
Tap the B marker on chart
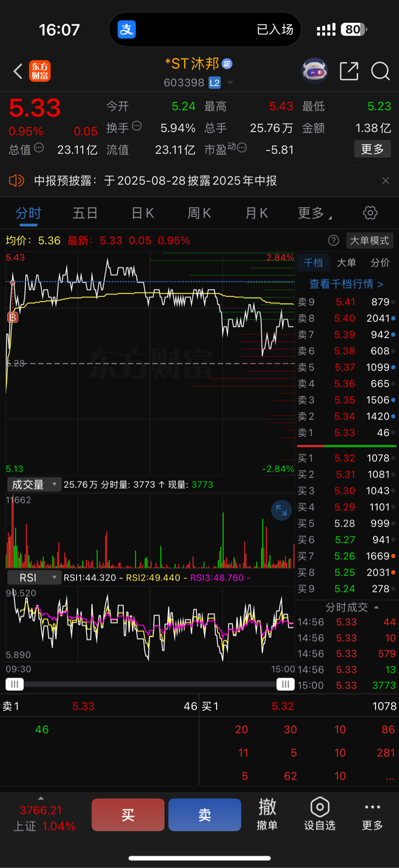[x=12, y=317]
